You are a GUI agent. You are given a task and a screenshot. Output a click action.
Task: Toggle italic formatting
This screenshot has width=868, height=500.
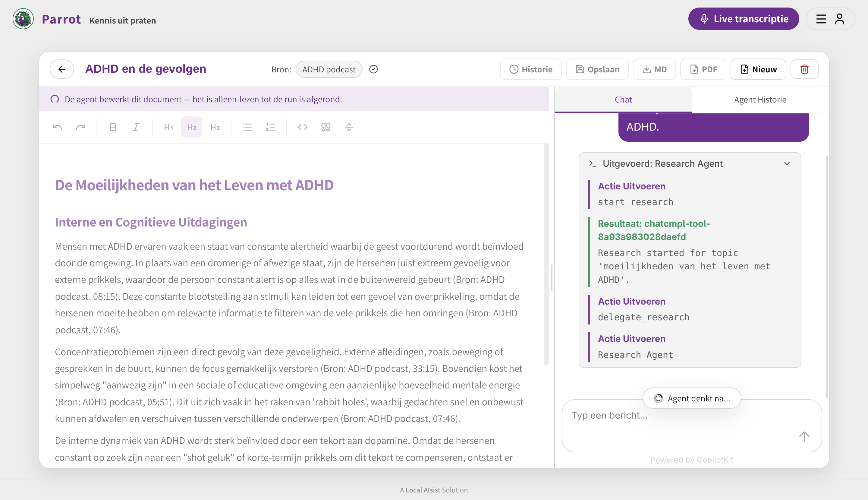[136, 127]
